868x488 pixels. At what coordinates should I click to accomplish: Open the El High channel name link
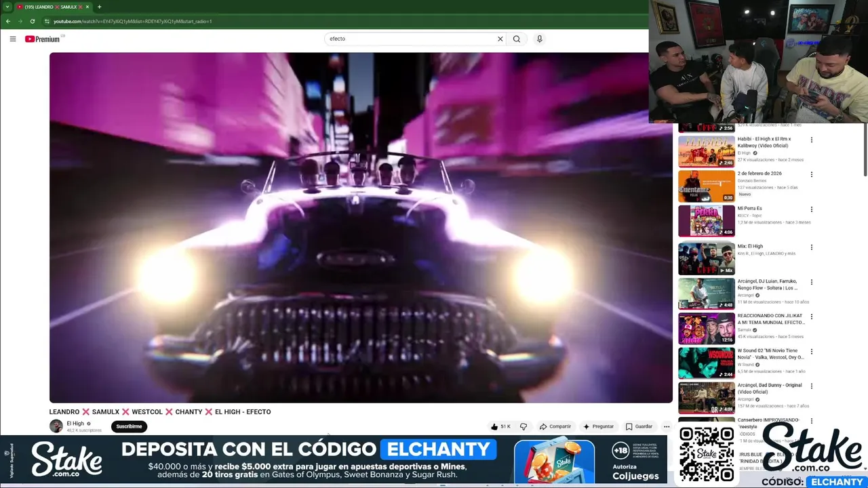click(x=75, y=424)
